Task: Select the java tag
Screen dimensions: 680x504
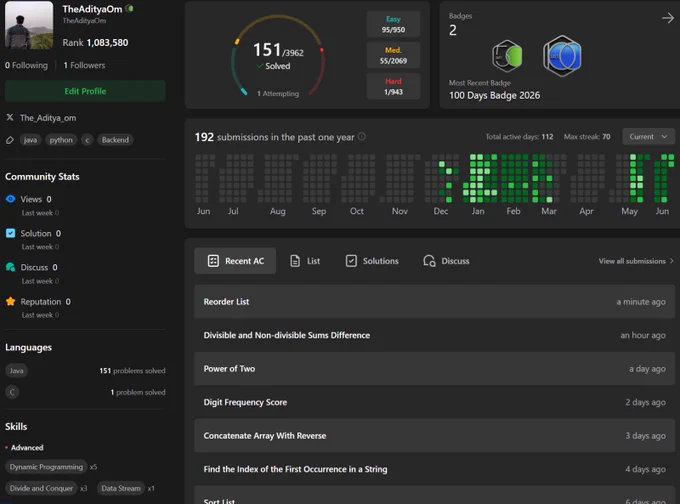Action: (x=30, y=140)
